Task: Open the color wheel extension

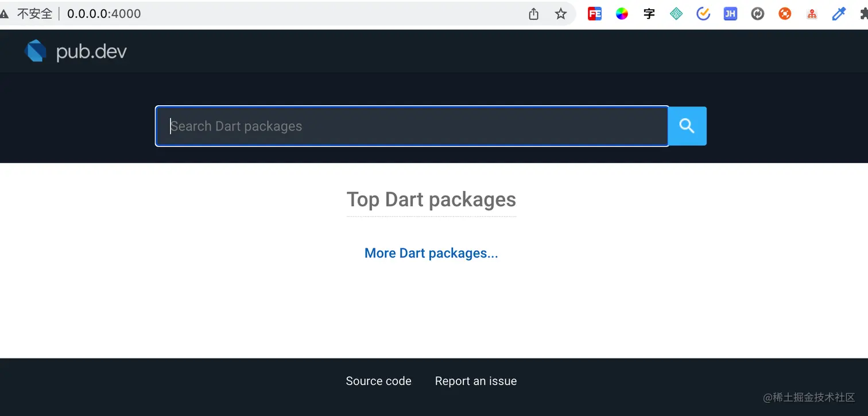Action: (x=622, y=14)
